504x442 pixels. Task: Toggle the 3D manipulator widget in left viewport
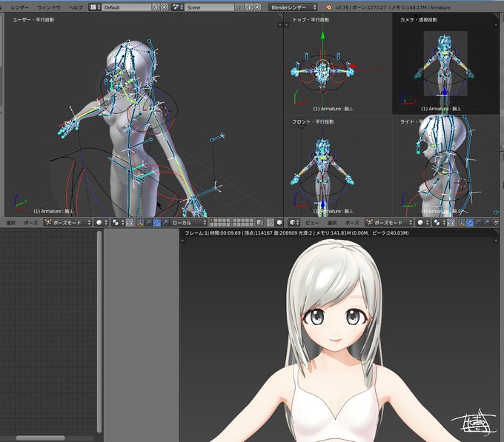(x=140, y=222)
